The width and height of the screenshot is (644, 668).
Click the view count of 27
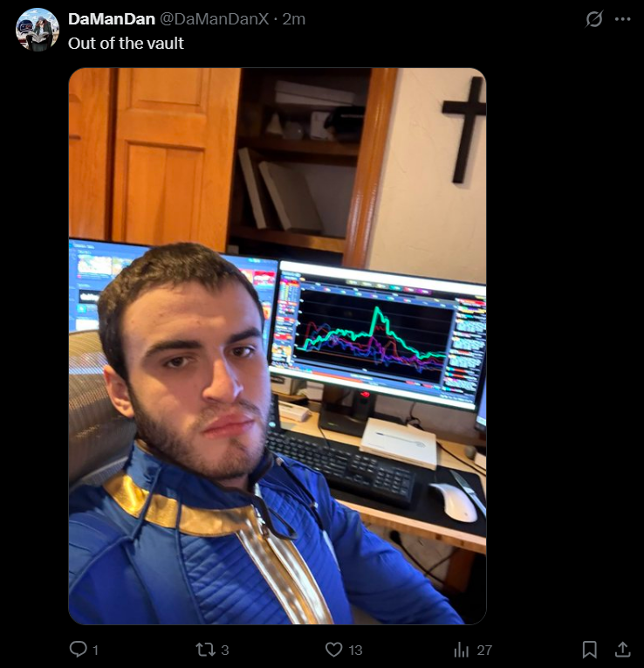point(484,651)
